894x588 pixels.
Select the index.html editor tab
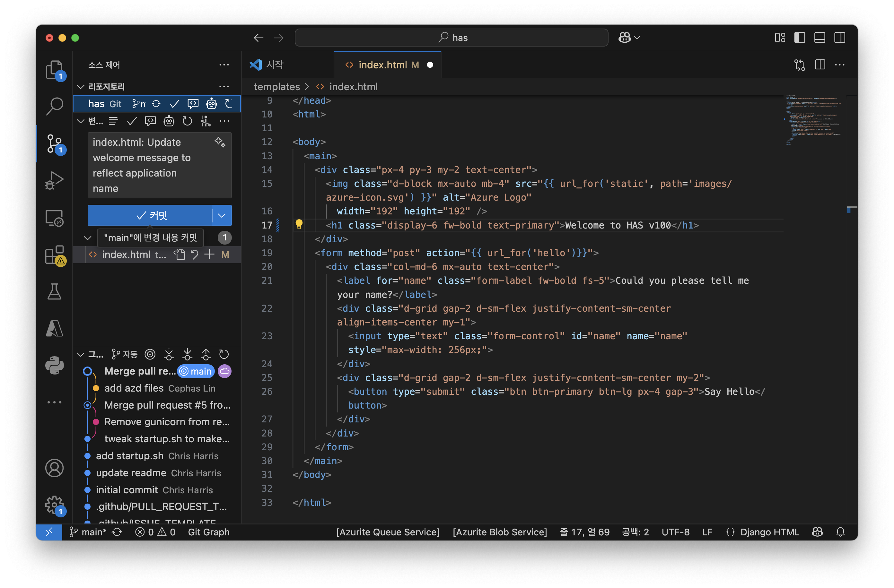[382, 65]
